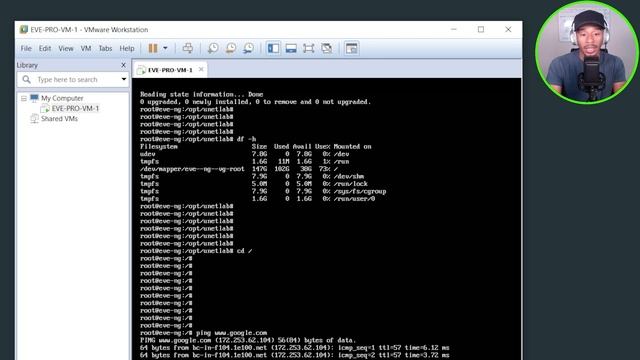The width and height of the screenshot is (640, 360).
Task: Click the Send Ctrl+Alt+Del icon
Action: pyautogui.click(x=188, y=48)
